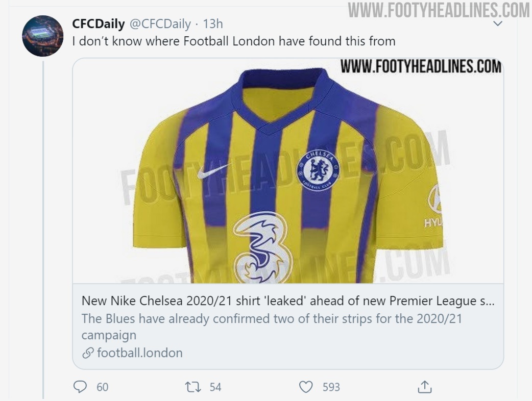Retweet the CFCDaily post
532x401 pixels.
tap(192, 387)
